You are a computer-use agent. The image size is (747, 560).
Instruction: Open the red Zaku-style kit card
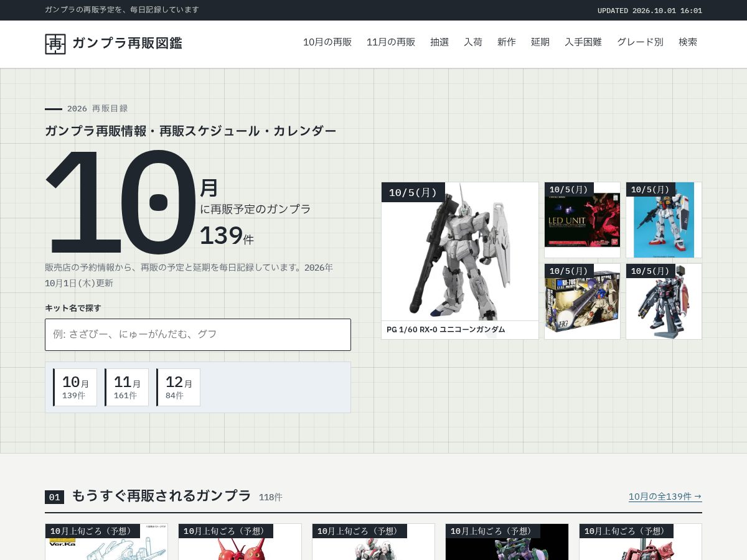641,542
